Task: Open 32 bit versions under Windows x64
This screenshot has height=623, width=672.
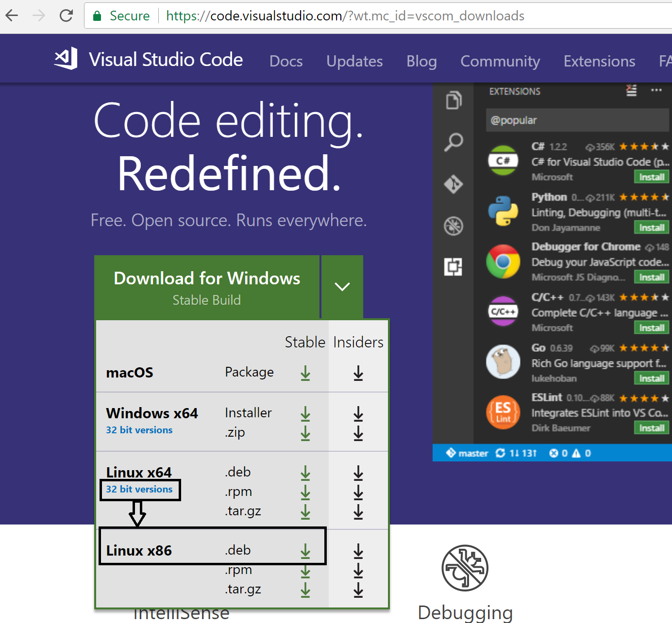Action: pos(139,430)
